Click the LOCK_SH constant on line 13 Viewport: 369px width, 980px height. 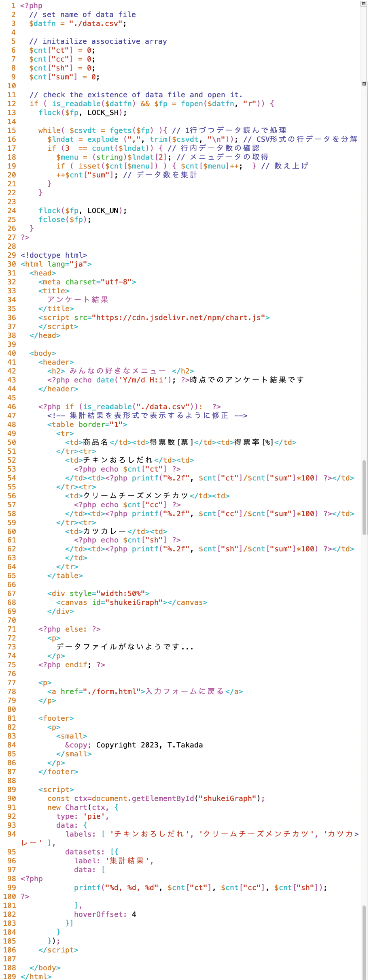coord(103,113)
